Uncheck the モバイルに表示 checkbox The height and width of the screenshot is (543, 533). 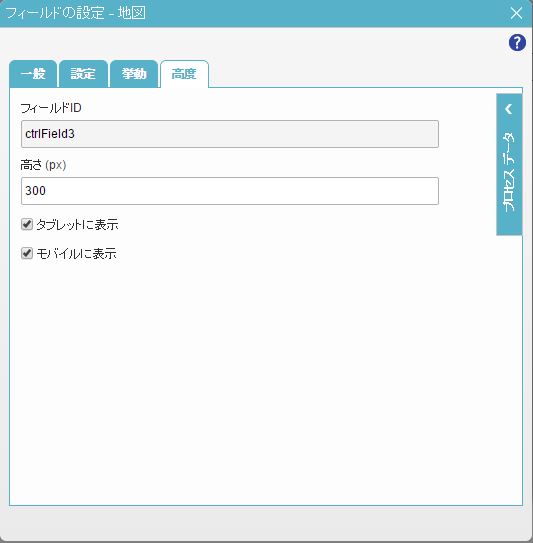(x=27, y=253)
